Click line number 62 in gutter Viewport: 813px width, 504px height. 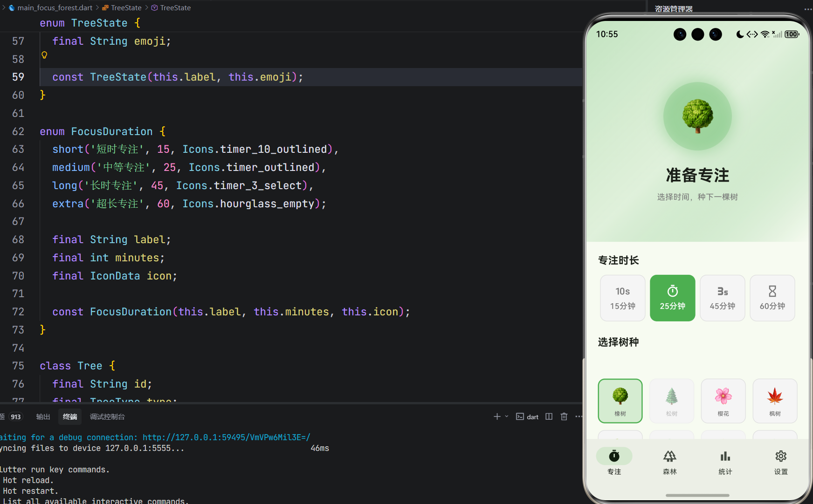click(18, 131)
